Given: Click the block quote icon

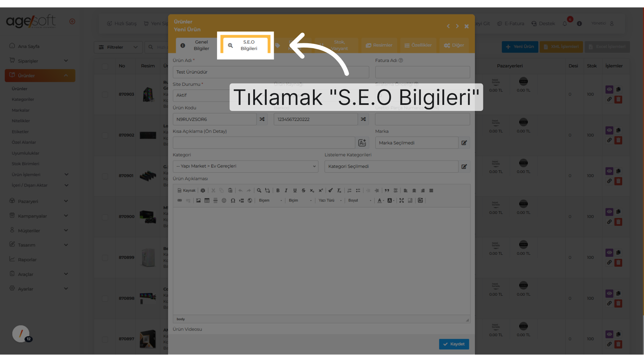Looking at the screenshot, I should click(x=387, y=190).
